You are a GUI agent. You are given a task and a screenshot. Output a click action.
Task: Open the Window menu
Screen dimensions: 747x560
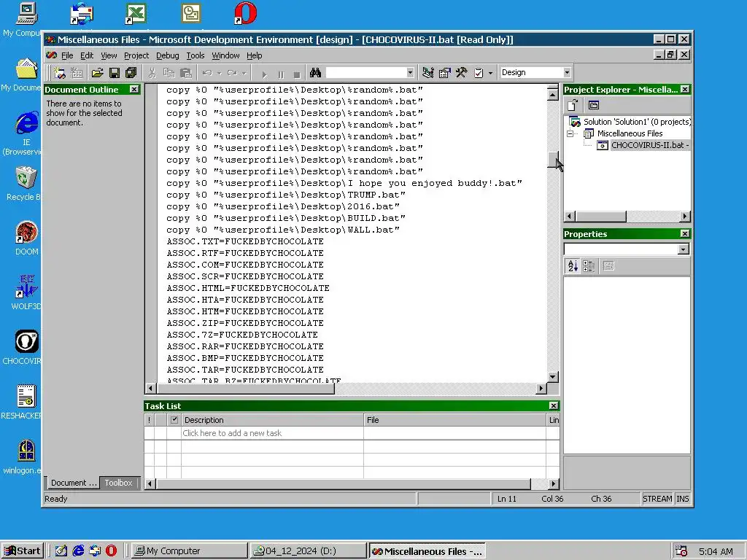(226, 55)
